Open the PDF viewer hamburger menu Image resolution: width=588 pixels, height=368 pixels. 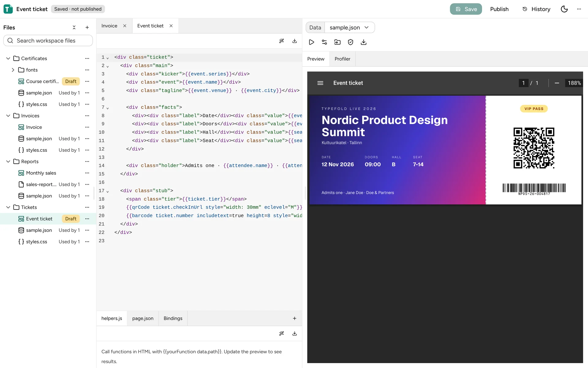pyautogui.click(x=320, y=83)
